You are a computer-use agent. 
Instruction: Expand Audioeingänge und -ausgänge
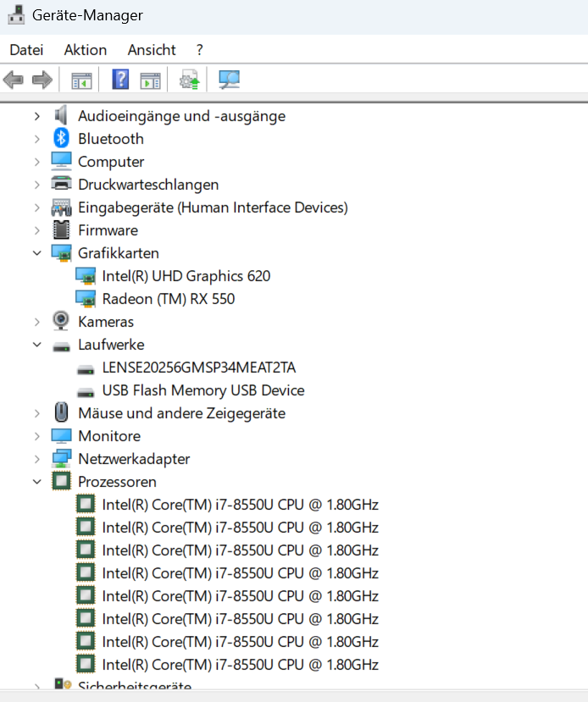[37, 116]
